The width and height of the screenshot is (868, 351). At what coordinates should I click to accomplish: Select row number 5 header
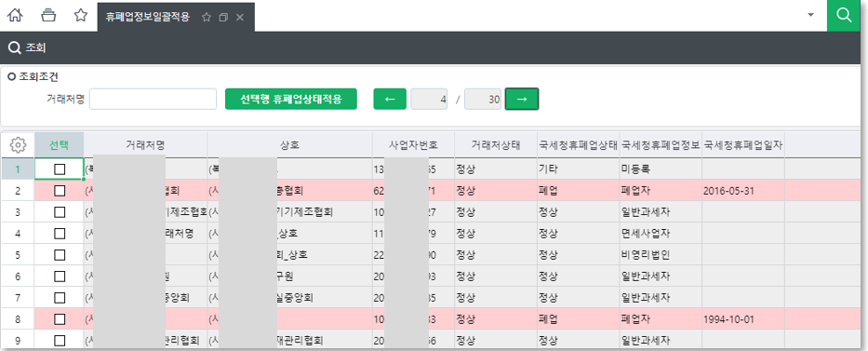(x=18, y=255)
